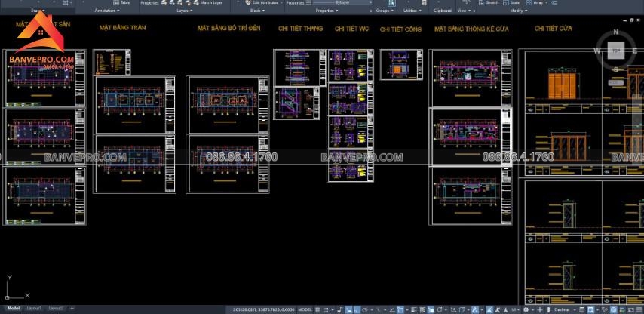
Task: Click the CHI TIẾT CỔNG drawing sheet
Action: click(x=401, y=65)
